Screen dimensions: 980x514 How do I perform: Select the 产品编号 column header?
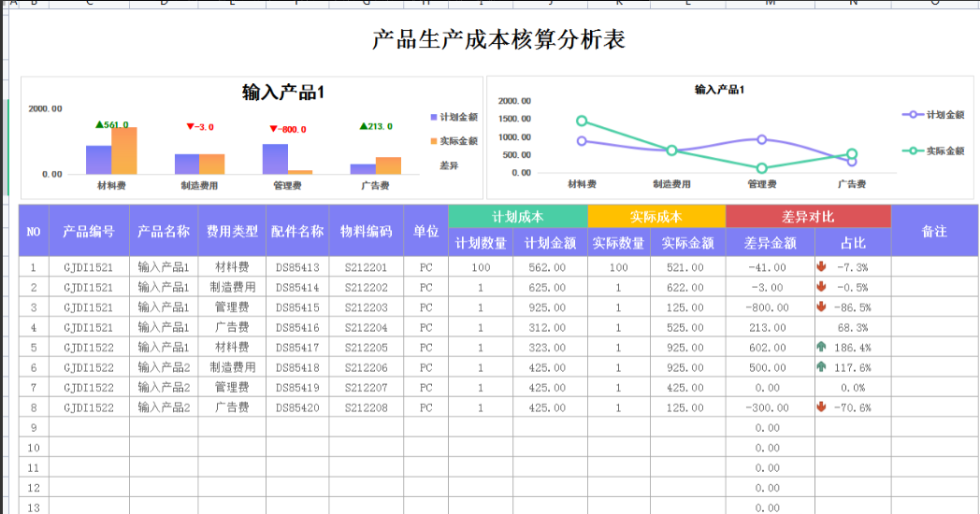click(x=89, y=231)
